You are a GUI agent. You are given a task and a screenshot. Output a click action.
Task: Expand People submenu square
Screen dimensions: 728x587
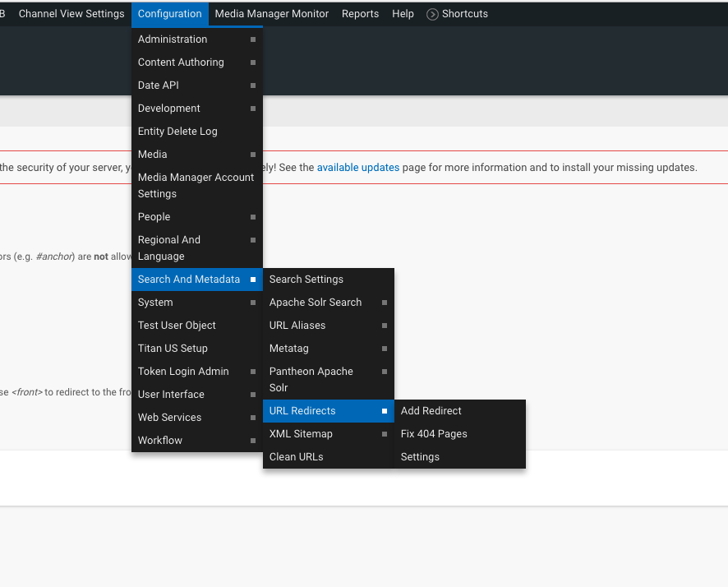253,217
